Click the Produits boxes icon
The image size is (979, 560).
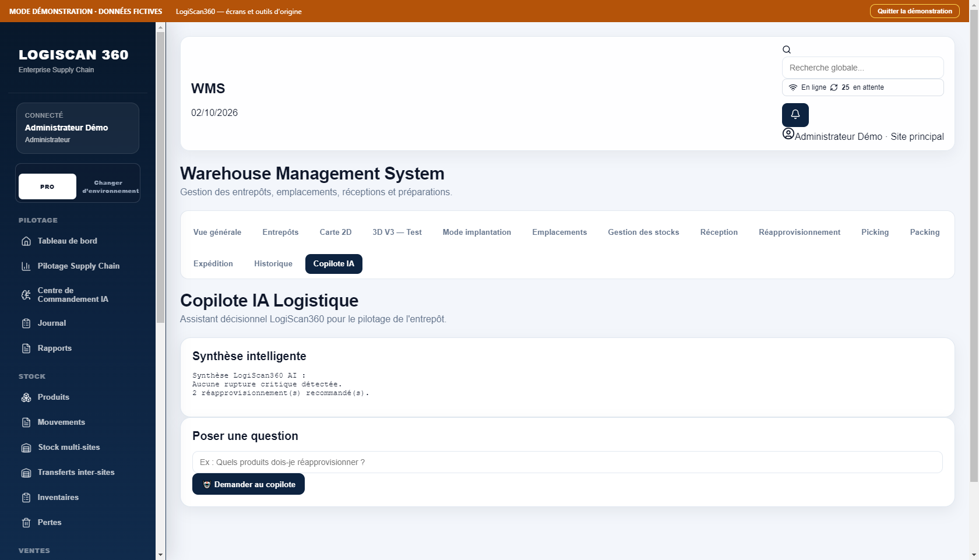pos(26,397)
